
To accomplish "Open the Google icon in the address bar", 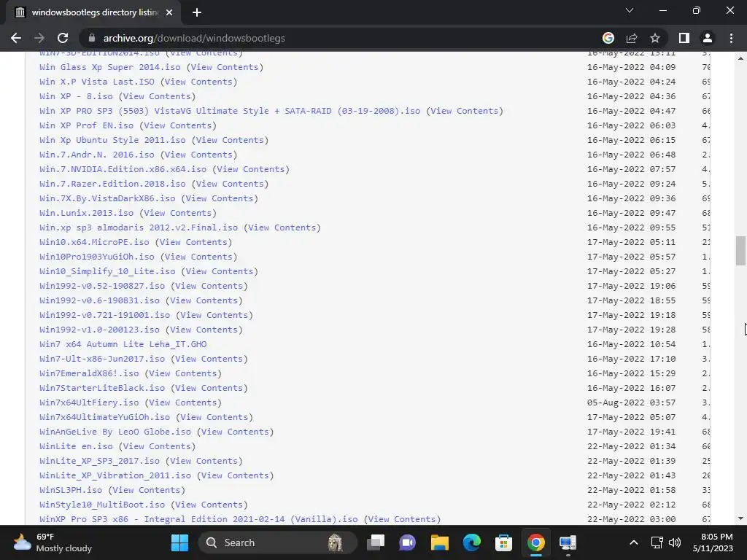I will pyautogui.click(x=608, y=38).
